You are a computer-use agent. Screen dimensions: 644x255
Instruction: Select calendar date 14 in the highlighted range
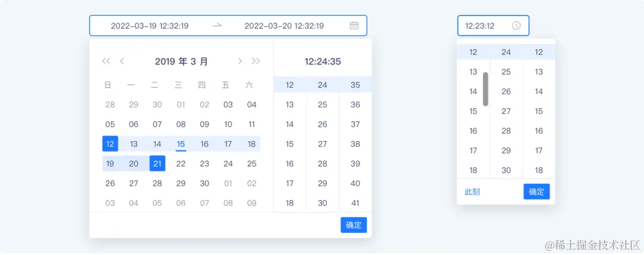pyautogui.click(x=157, y=144)
